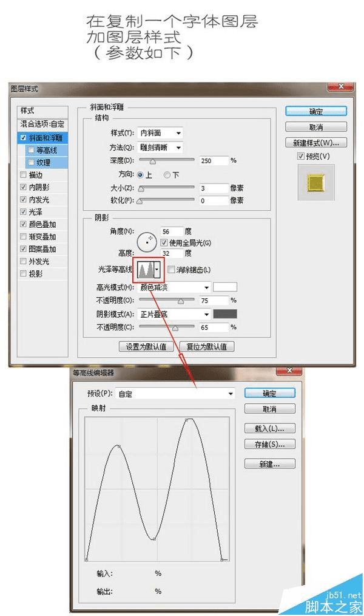Click the 软化 field showing 0

pos(214,200)
